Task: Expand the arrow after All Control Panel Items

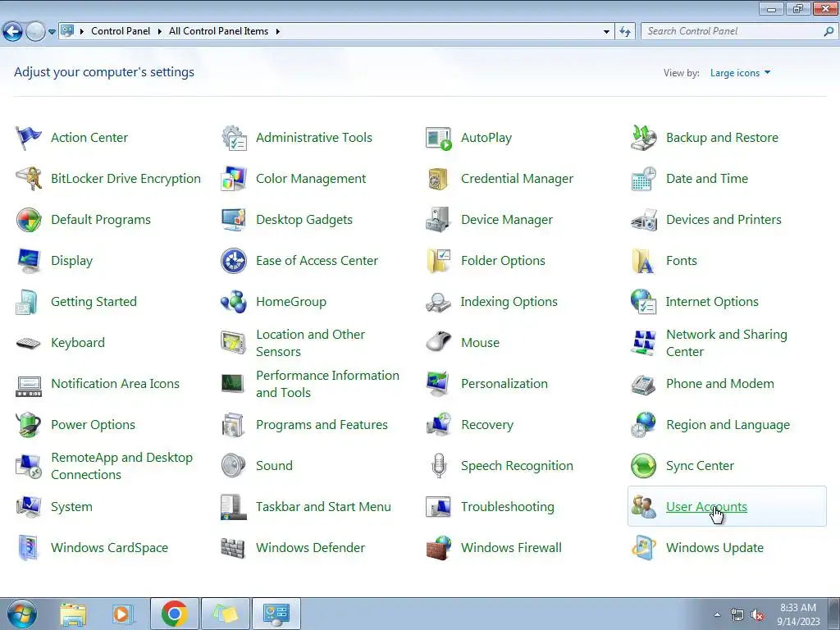Action: 277,32
